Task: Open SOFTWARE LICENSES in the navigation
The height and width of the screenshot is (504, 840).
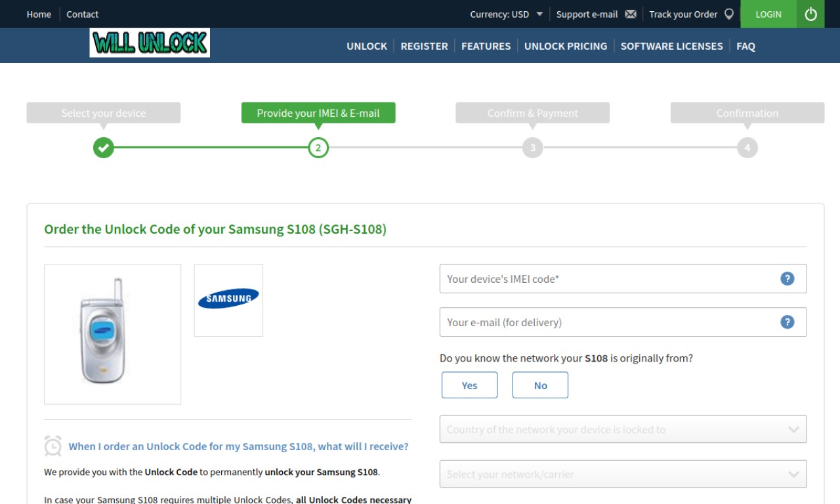Action: click(x=671, y=46)
